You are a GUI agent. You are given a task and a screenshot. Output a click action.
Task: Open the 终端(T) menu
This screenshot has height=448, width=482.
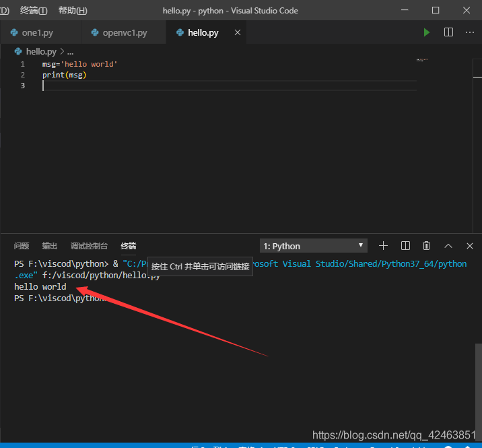[34, 11]
